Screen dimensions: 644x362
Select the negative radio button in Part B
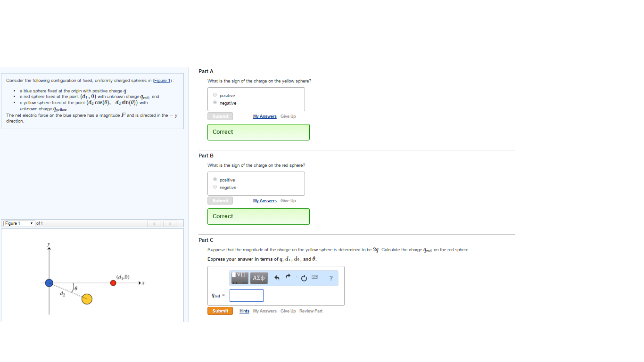click(x=215, y=187)
